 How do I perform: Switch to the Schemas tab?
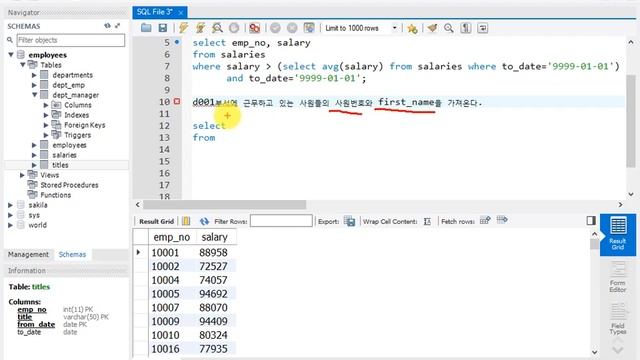point(72,254)
